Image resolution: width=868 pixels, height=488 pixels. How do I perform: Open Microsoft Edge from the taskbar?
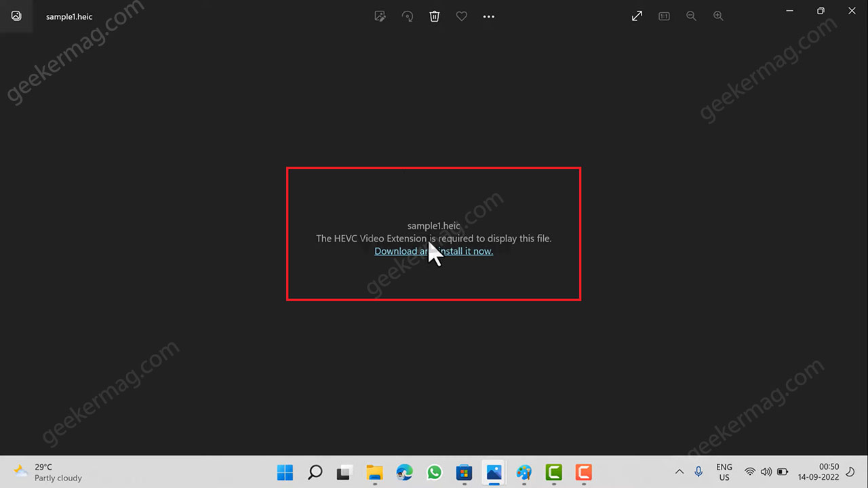[x=405, y=472]
